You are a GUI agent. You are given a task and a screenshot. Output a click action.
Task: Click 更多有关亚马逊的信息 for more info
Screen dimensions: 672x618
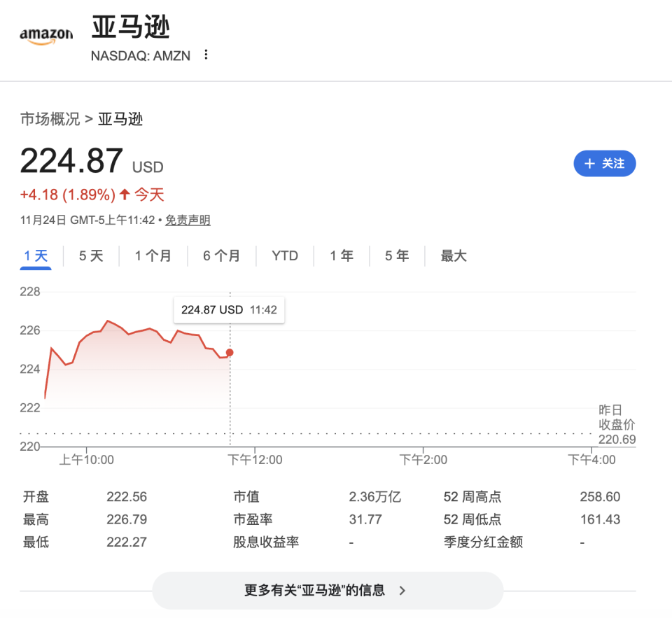328,590
